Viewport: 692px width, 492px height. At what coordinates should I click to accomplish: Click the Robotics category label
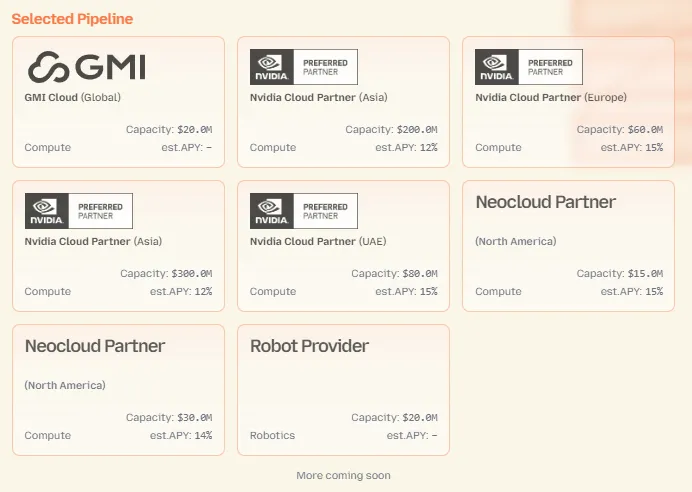pyautogui.click(x=272, y=436)
